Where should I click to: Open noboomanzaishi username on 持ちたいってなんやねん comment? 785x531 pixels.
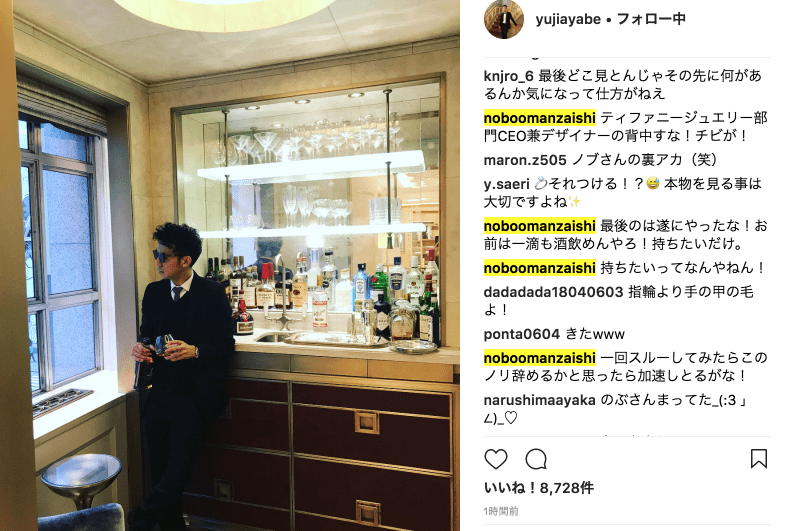coord(539,268)
